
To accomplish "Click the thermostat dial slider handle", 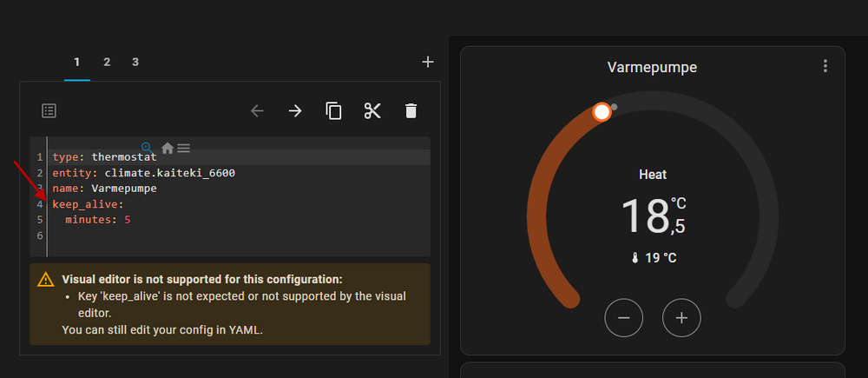I will [602, 112].
